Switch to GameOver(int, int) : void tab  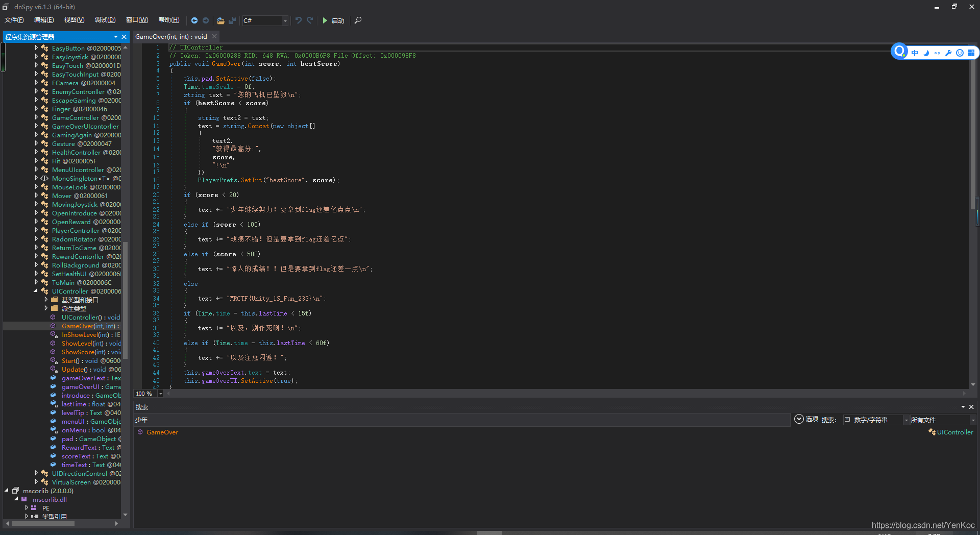(x=171, y=37)
